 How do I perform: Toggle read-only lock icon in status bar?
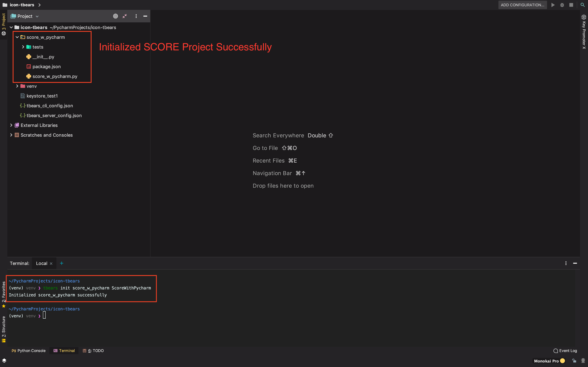point(574,361)
